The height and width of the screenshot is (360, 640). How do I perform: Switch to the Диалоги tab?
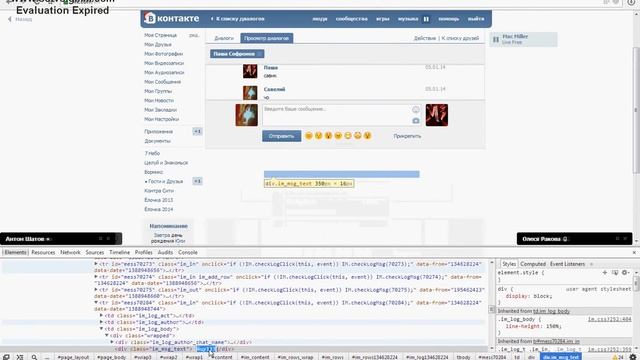coord(224,38)
